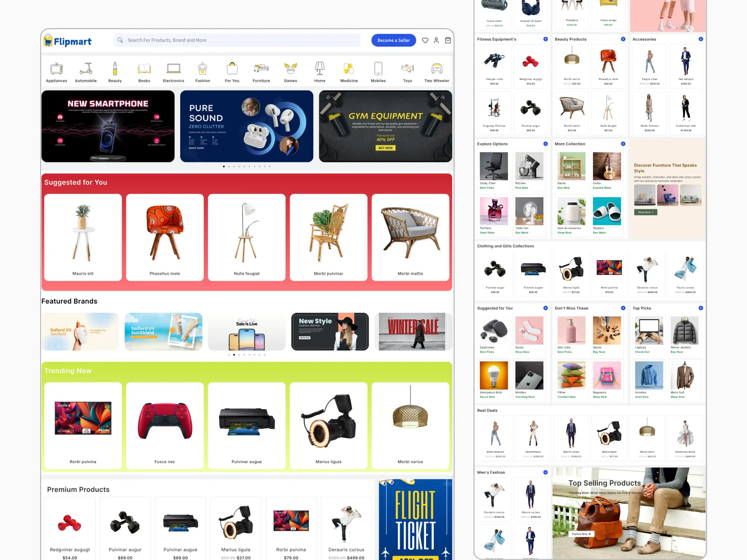Expand the Fitness Equipment's section arrow
This screenshot has height=560, width=747.
[x=545, y=39]
